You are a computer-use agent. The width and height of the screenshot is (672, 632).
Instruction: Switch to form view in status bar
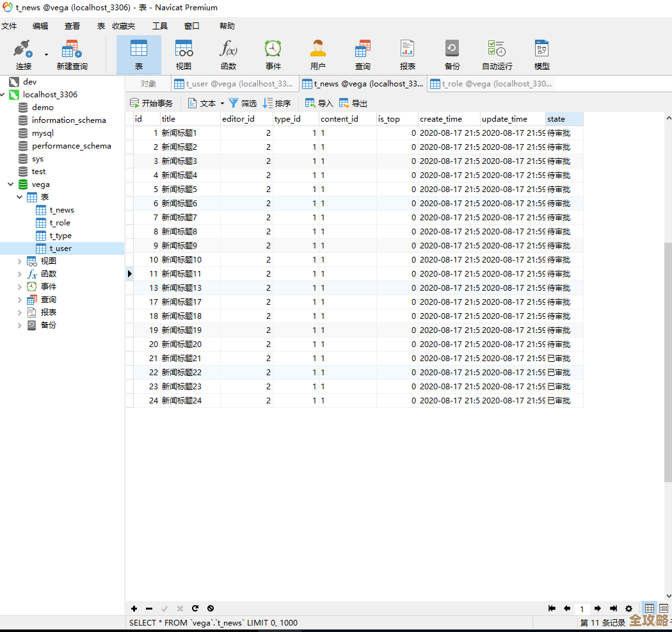664,608
